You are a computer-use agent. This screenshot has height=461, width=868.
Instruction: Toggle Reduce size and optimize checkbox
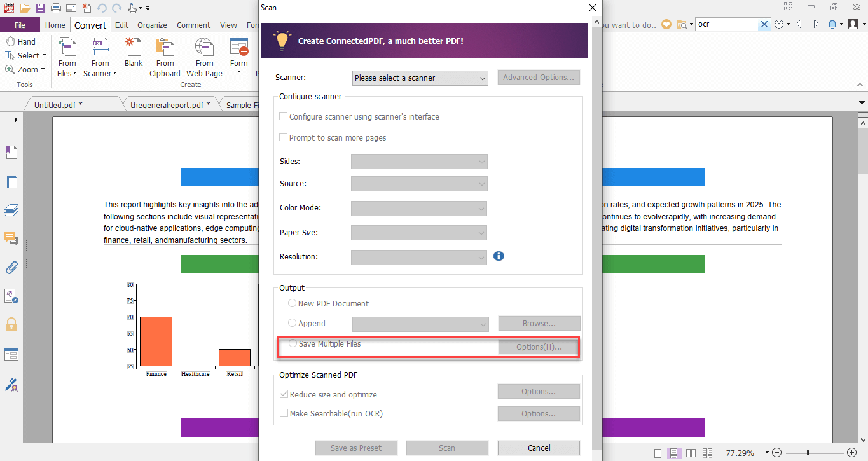pyautogui.click(x=284, y=394)
